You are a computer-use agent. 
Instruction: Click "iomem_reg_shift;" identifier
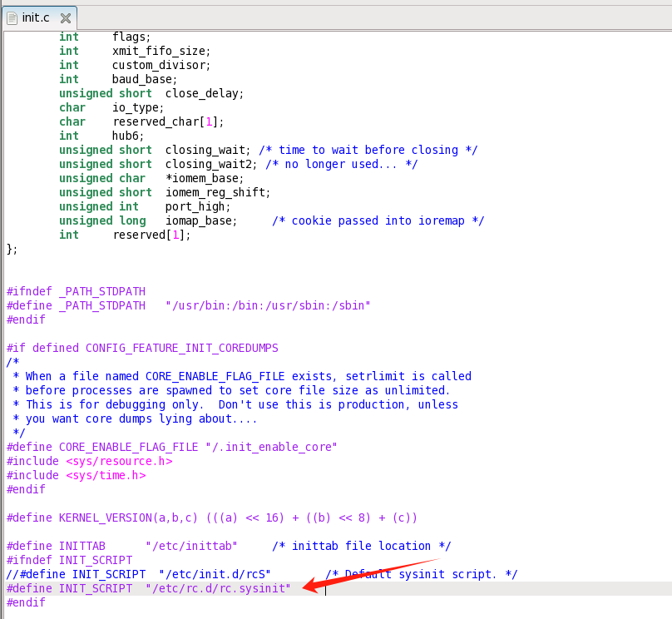(218, 192)
